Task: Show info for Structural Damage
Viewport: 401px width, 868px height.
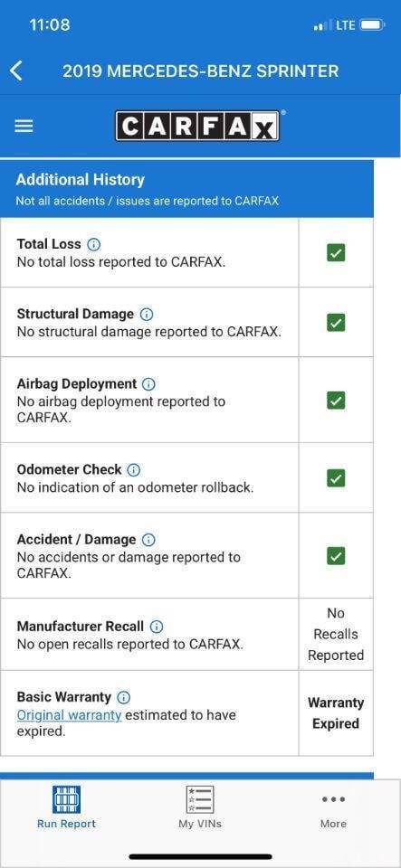Action: coord(147,315)
